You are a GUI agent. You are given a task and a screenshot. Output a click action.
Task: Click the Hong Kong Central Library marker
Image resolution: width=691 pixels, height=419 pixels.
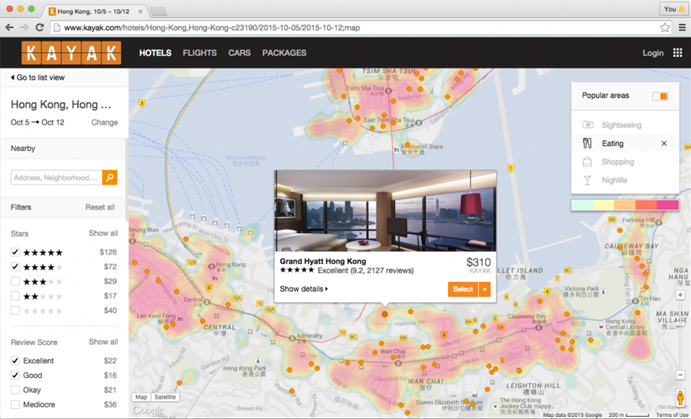601,327
